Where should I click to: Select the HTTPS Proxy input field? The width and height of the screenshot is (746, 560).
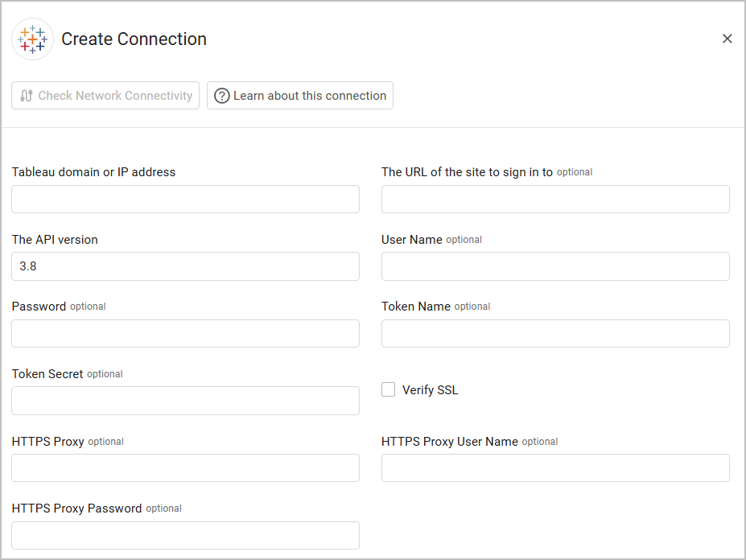pos(185,467)
